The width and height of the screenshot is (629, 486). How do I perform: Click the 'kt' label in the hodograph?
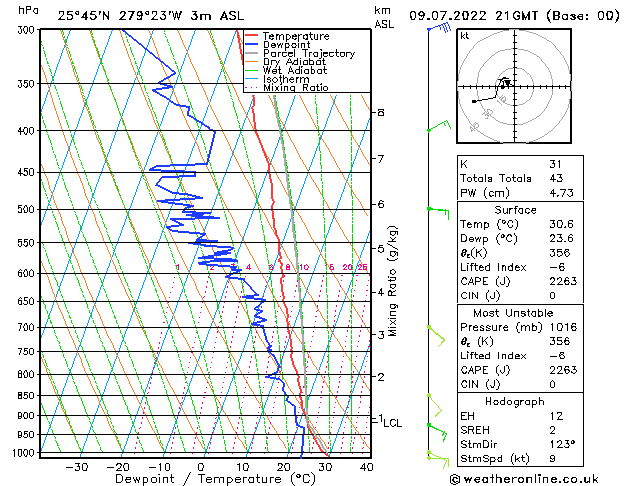click(x=465, y=36)
